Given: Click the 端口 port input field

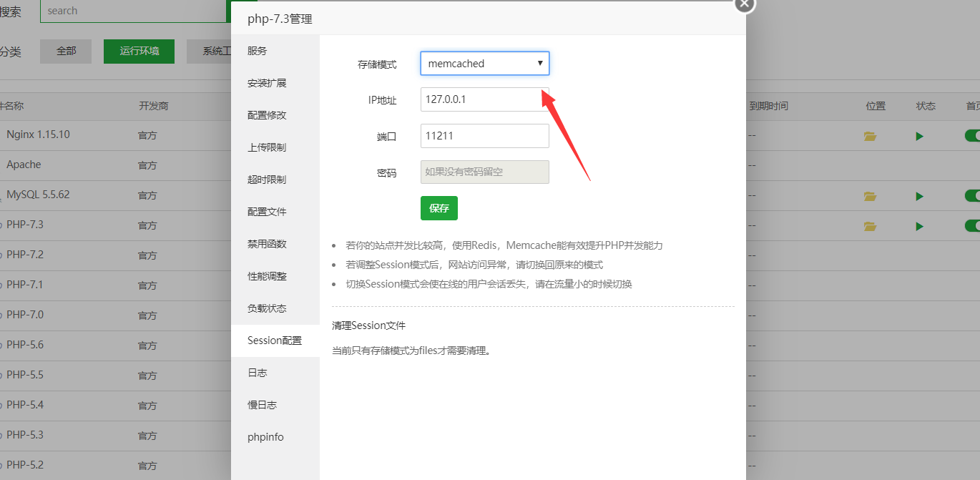Looking at the screenshot, I should pos(484,136).
